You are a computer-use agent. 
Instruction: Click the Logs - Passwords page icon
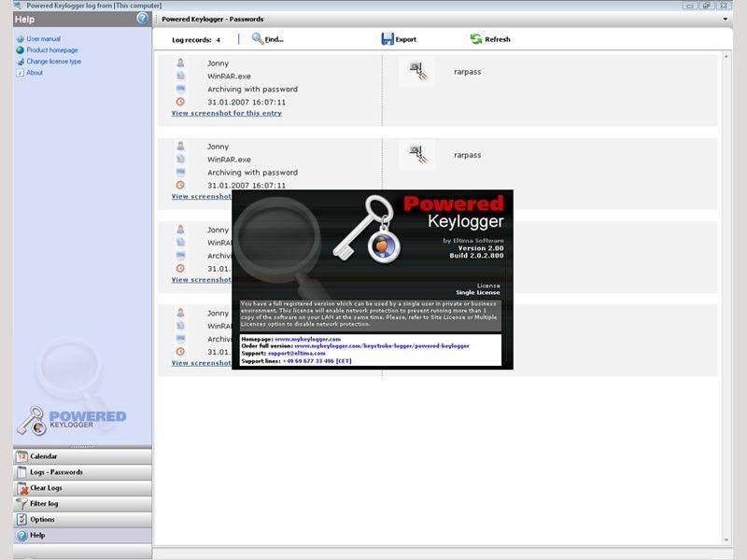click(21, 472)
